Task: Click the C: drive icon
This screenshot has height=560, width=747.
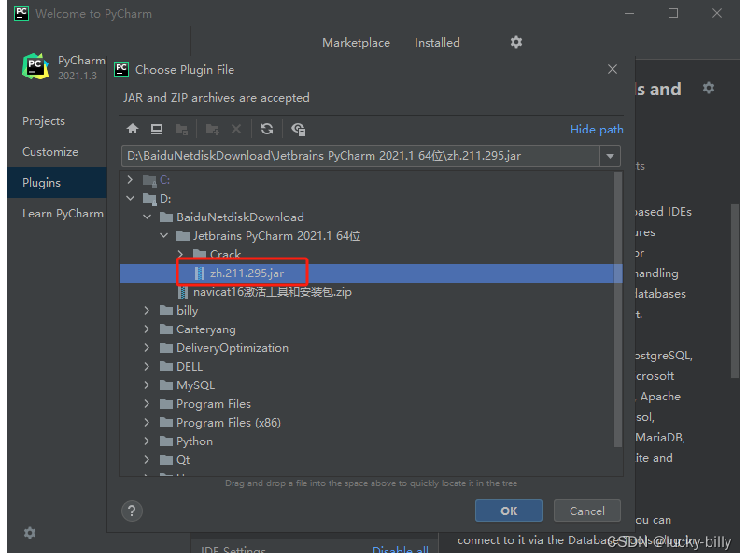Action: (149, 180)
